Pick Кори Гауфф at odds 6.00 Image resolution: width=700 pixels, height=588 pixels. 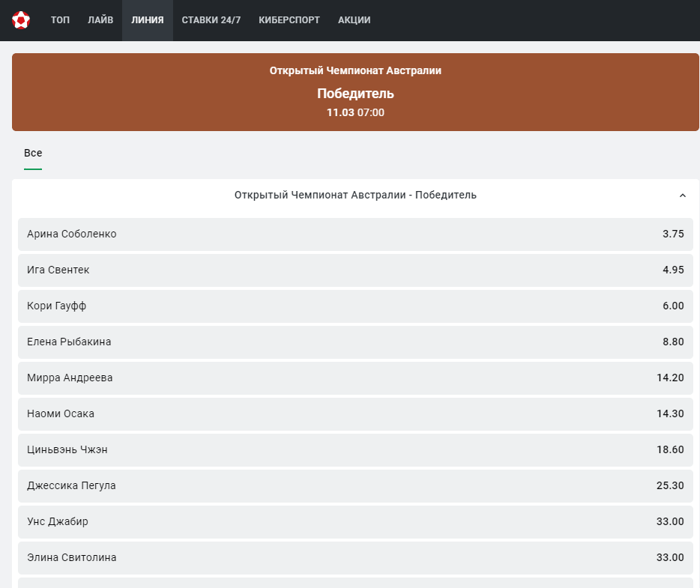pos(355,306)
